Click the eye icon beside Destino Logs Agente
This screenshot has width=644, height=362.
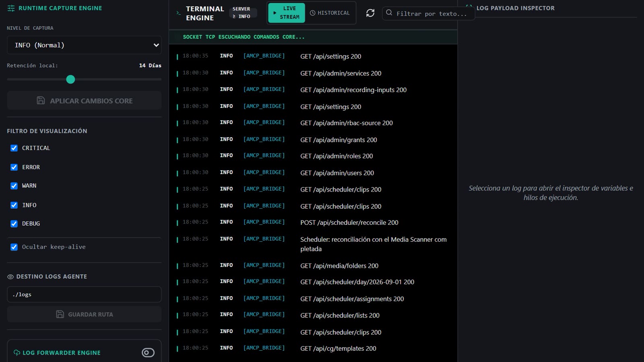(x=10, y=277)
